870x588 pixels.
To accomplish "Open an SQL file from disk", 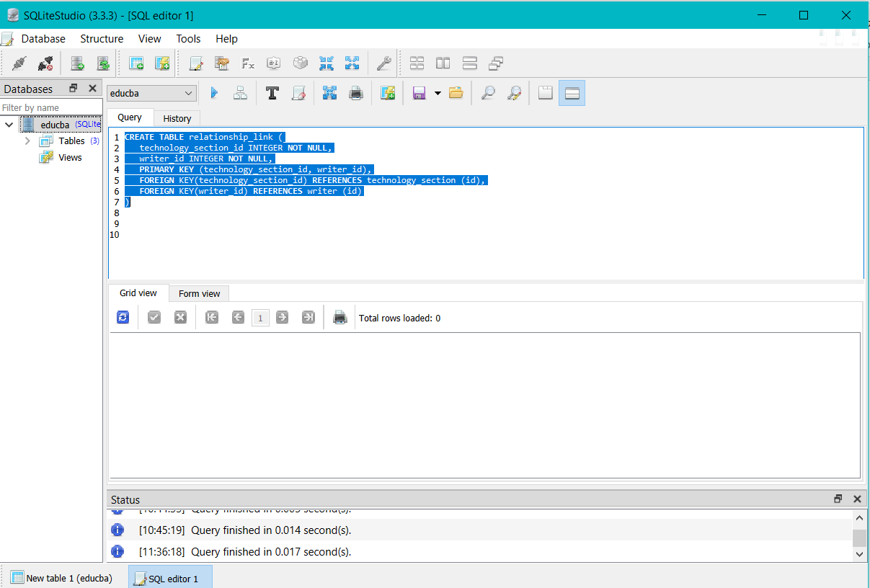I will click(456, 92).
